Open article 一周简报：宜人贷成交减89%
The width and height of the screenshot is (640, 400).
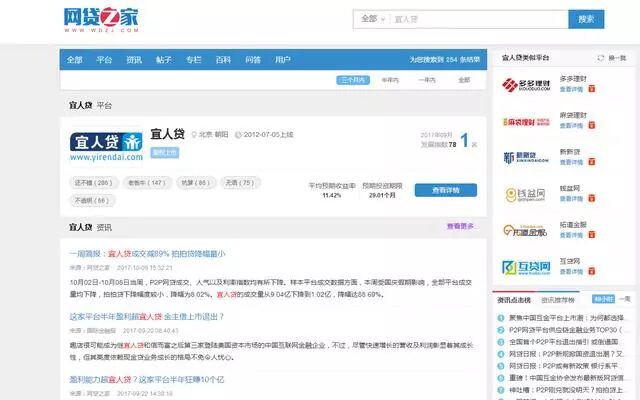coord(147,254)
